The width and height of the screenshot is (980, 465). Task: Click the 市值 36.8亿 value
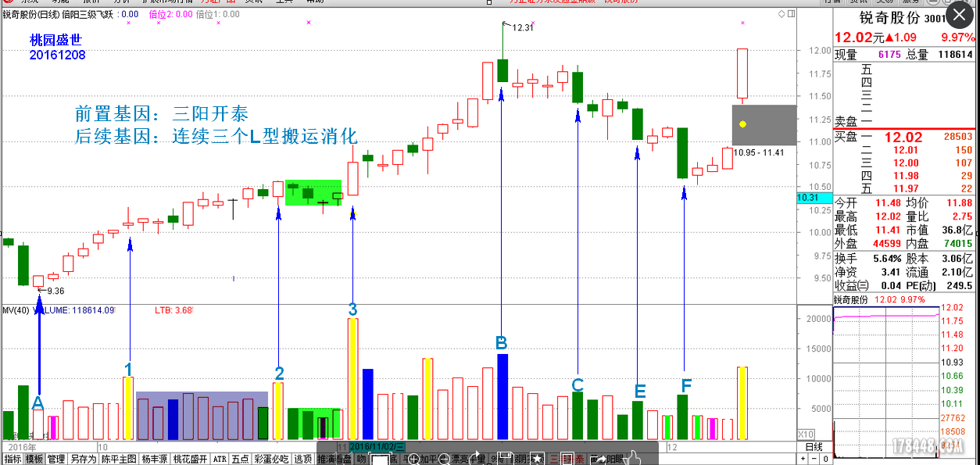(957, 230)
